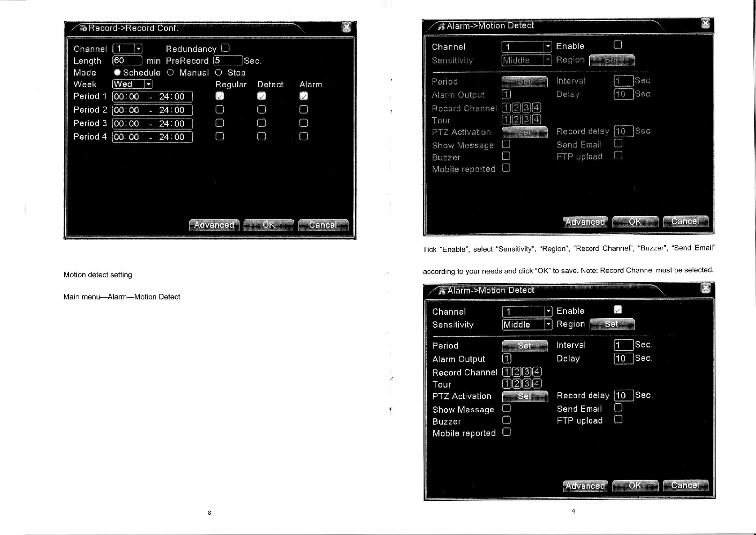
Task: Check the Detect box for Period 2
Action: coord(261,110)
